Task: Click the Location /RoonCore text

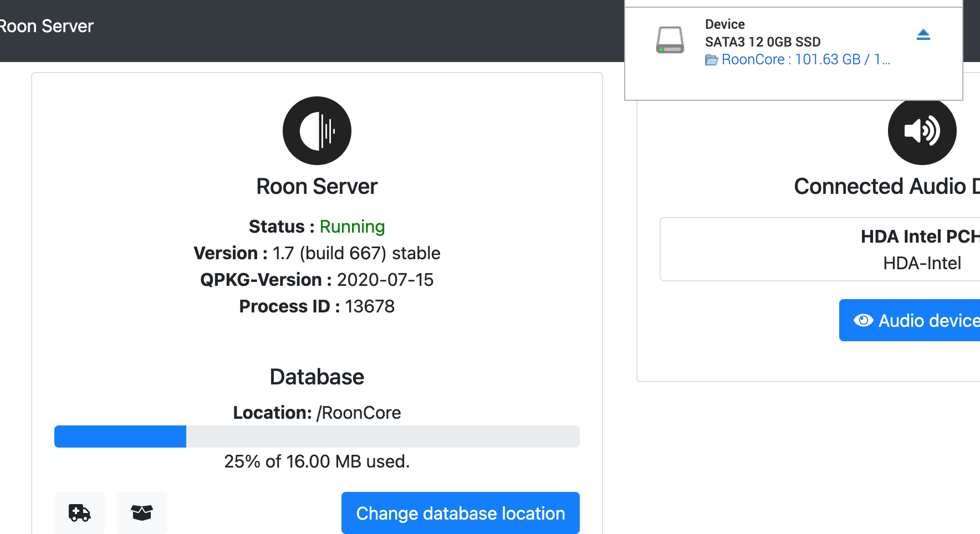Action: point(317,413)
